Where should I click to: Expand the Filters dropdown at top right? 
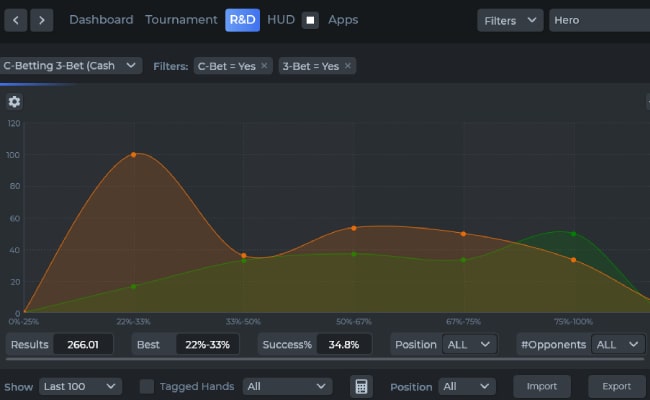point(510,20)
